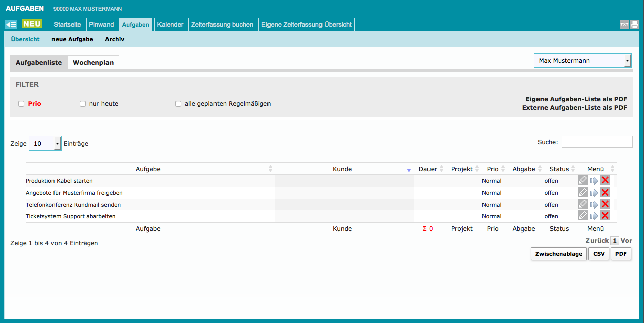Click the green NEU icon
This screenshot has height=323, width=644.
[x=32, y=24]
